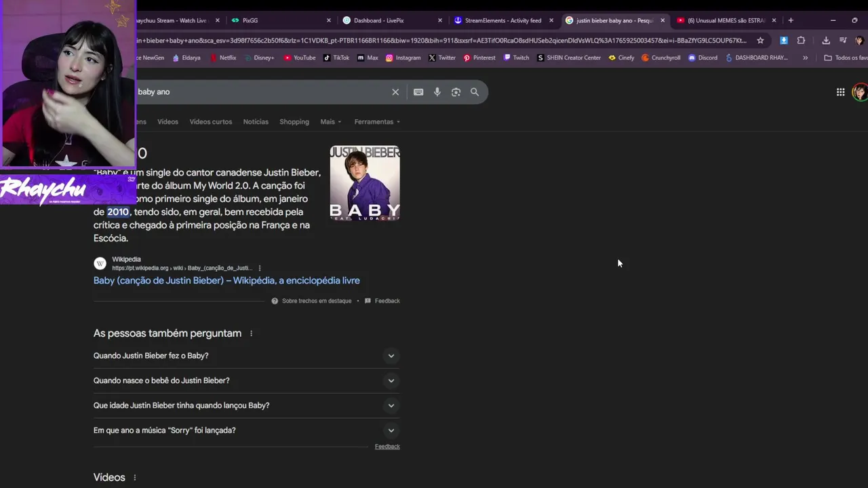868x488 pixels.
Task: Open the Baby album cover thumbnail
Action: coord(365,184)
